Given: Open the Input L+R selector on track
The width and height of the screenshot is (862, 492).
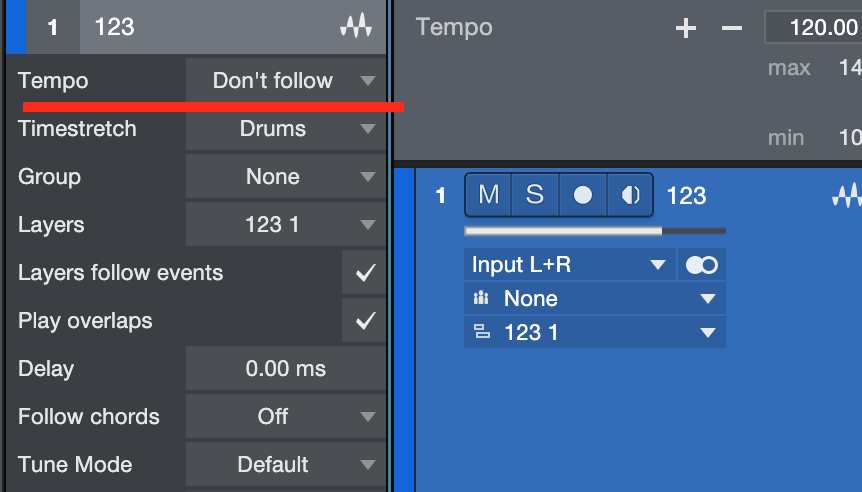Looking at the screenshot, I should pos(569,265).
